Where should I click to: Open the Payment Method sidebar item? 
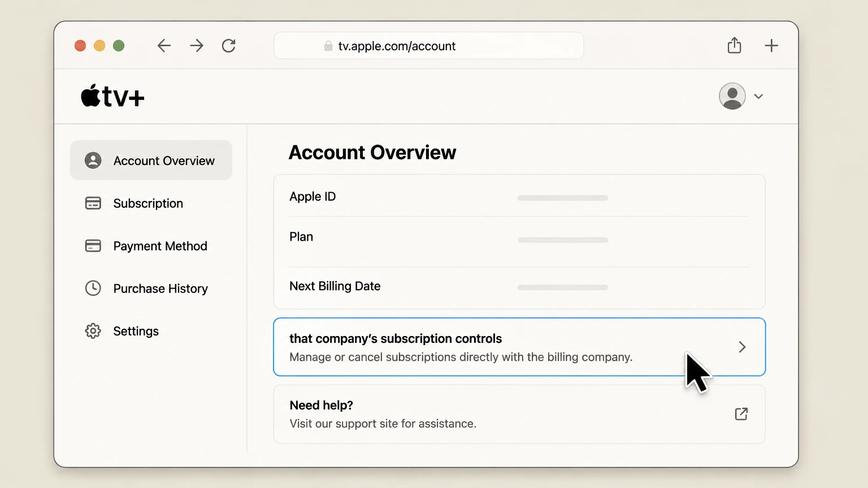(x=151, y=246)
